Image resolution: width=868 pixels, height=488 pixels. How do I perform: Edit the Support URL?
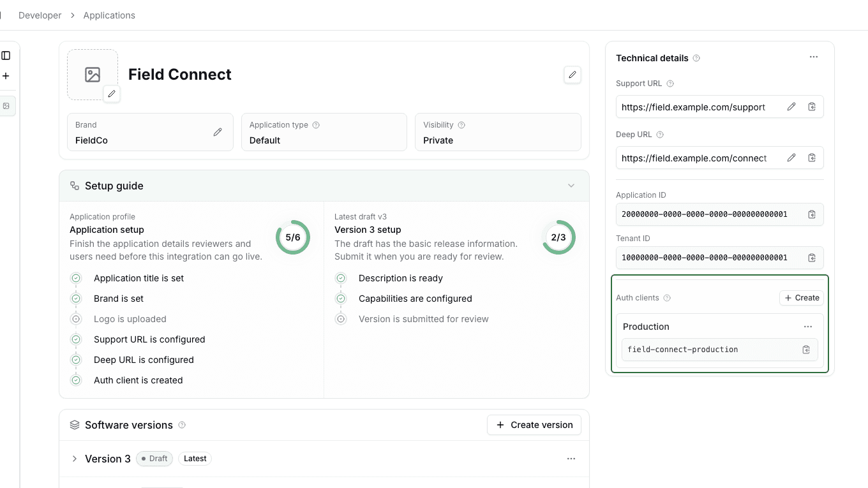coord(791,107)
